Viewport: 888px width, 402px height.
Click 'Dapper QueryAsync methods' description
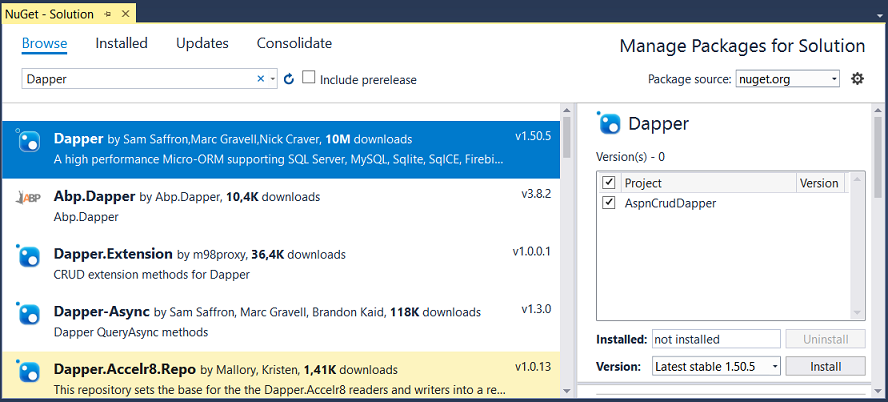pos(131,332)
